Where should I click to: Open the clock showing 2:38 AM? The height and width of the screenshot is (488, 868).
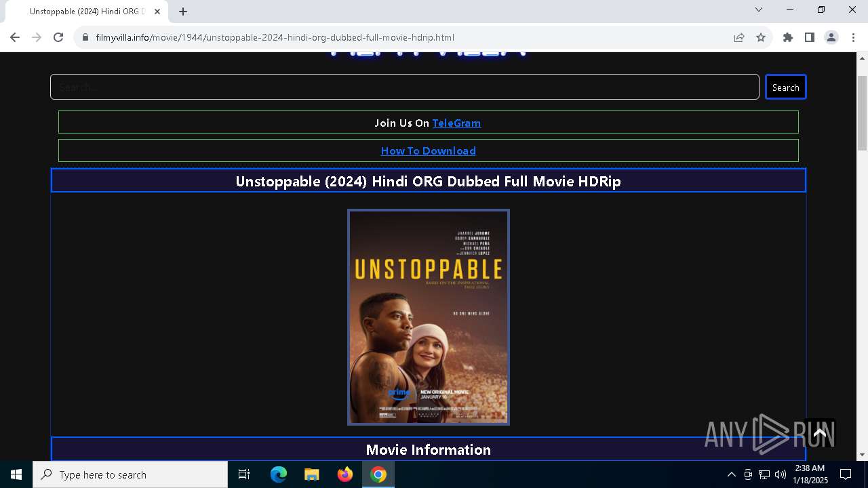click(x=810, y=474)
